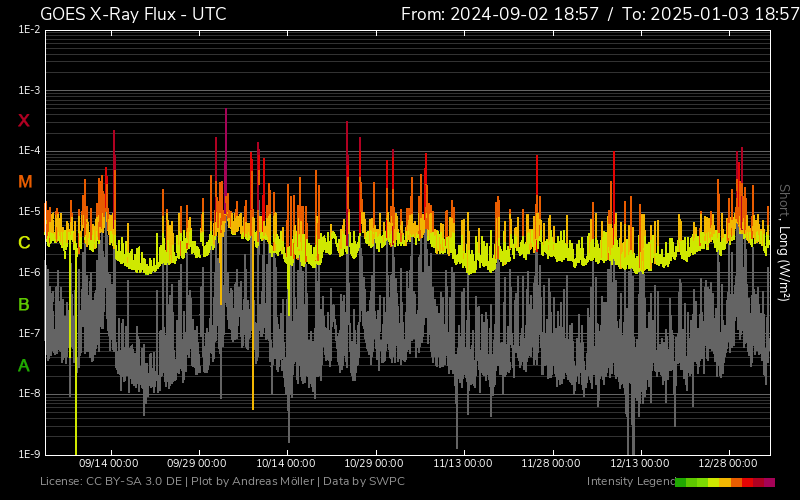This screenshot has width=800, height=500.
Task: Click the Short, Long (W/m²) axis label
Action: pos(784,242)
